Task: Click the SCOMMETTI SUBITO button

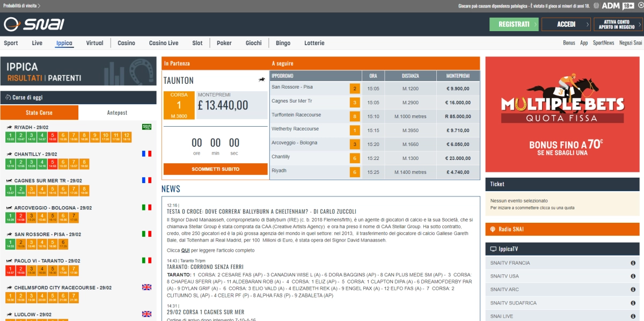Action: [216, 169]
